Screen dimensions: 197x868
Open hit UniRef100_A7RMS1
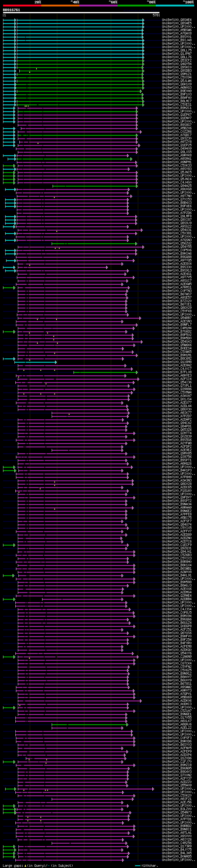pyautogui.click(x=177, y=287)
